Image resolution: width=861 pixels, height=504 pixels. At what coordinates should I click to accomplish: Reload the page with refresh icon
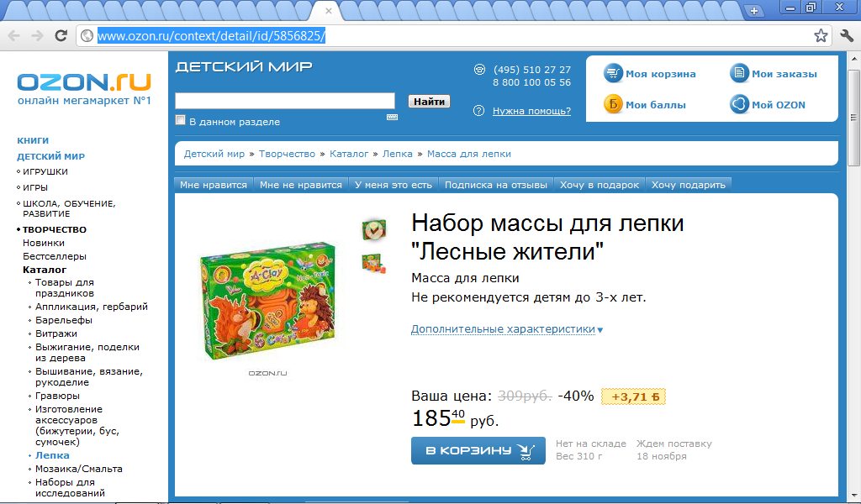click(61, 35)
